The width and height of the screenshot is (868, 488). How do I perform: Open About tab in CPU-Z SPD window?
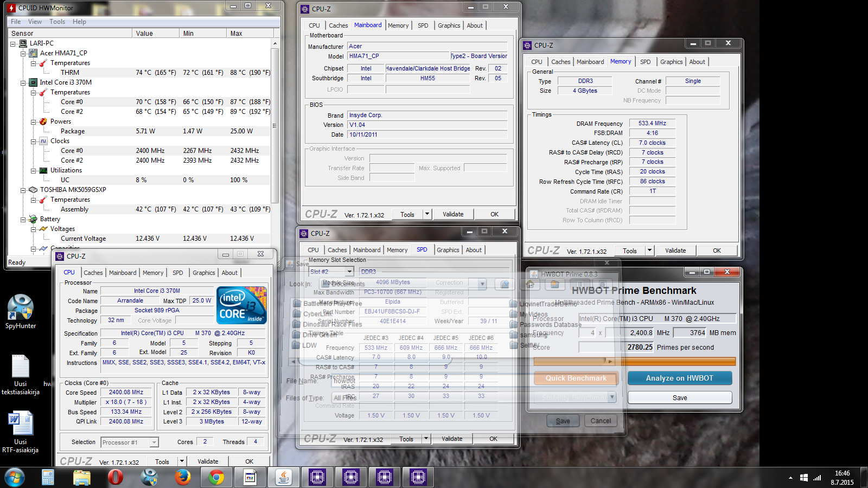[x=474, y=250]
